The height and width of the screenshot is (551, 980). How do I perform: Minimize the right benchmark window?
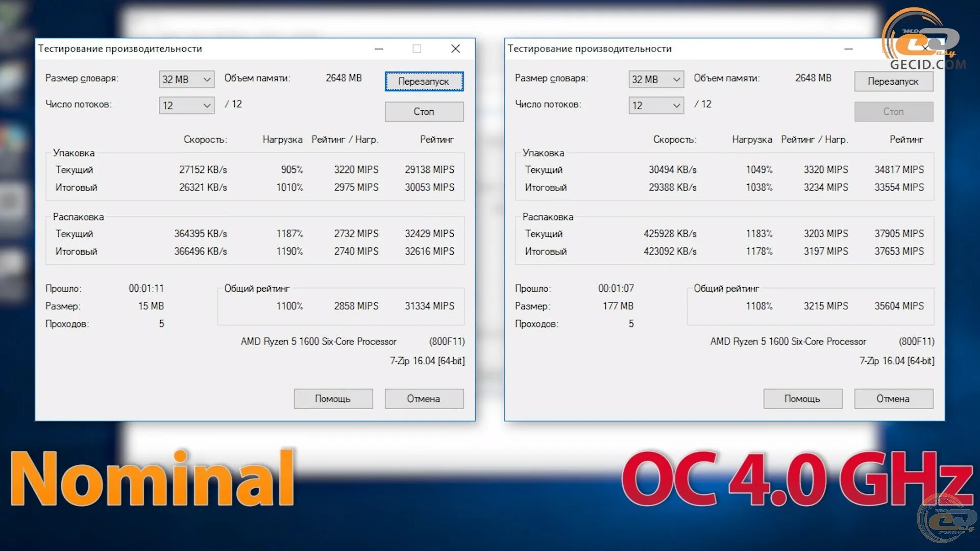[x=848, y=48]
